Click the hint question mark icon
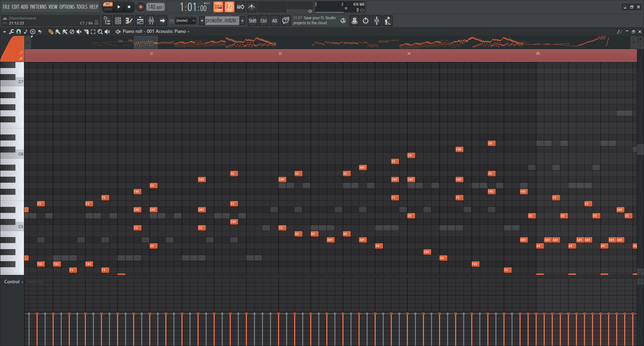This screenshot has width=644, height=346. pyautogui.click(x=285, y=21)
